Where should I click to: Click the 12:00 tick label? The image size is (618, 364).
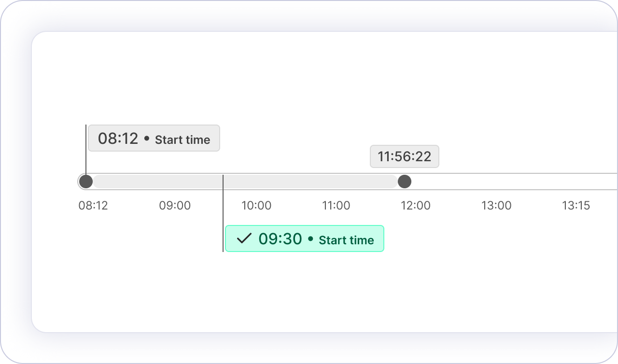point(416,206)
